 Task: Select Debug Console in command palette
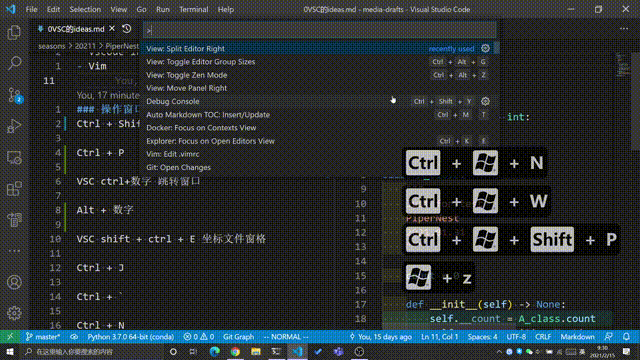319,101
